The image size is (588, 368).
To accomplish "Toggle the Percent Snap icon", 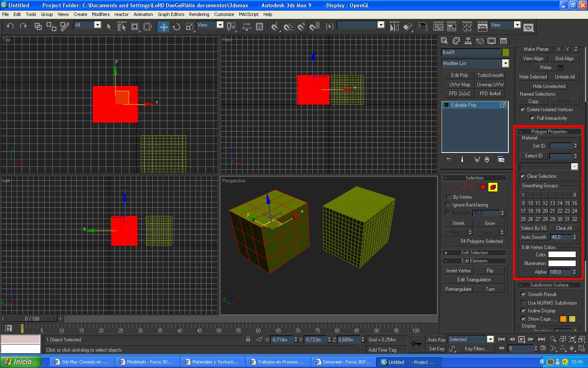I will tap(301, 27).
